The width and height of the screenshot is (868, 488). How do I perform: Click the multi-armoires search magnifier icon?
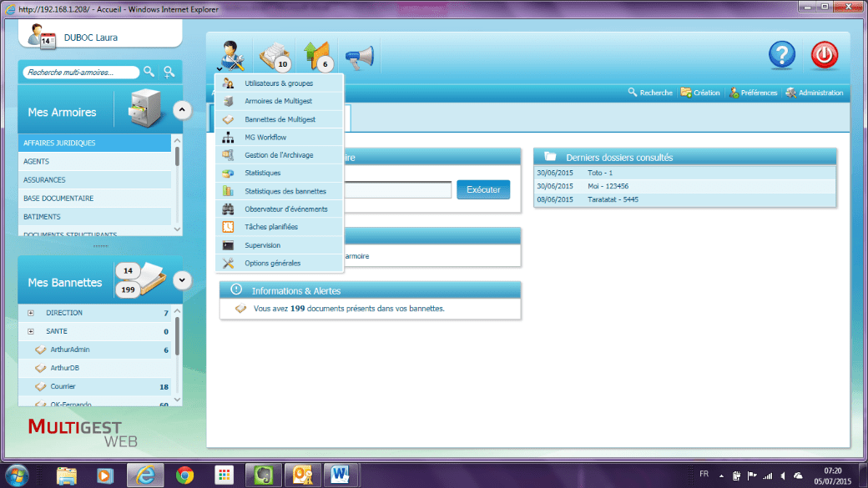click(149, 72)
